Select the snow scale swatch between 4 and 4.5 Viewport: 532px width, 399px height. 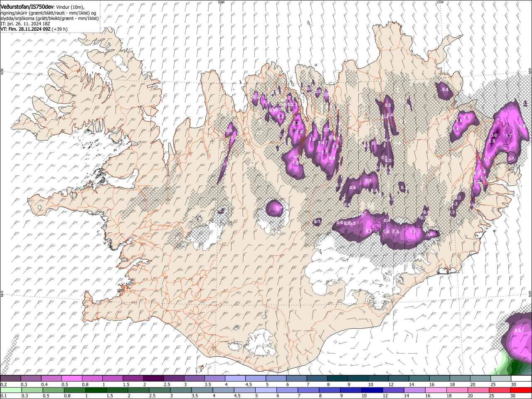[x=234, y=379]
